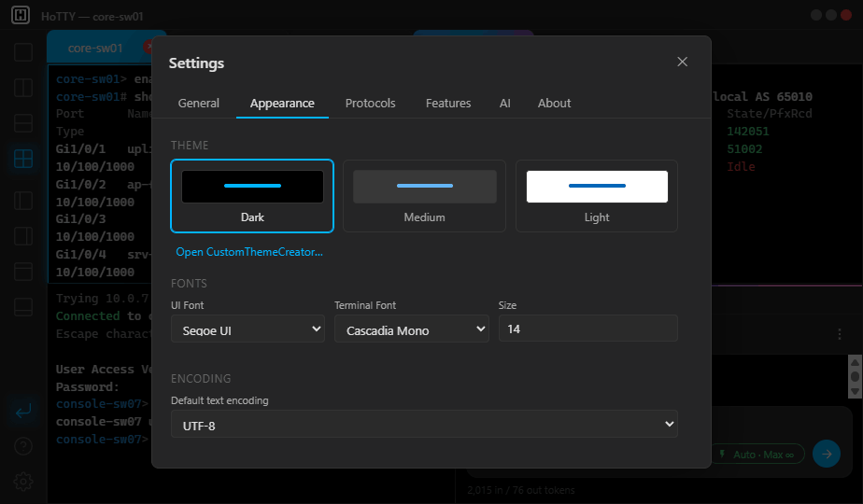863x504 pixels.
Task: Click the scrollbar up arrow on the right
Action: tap(855, 362)
